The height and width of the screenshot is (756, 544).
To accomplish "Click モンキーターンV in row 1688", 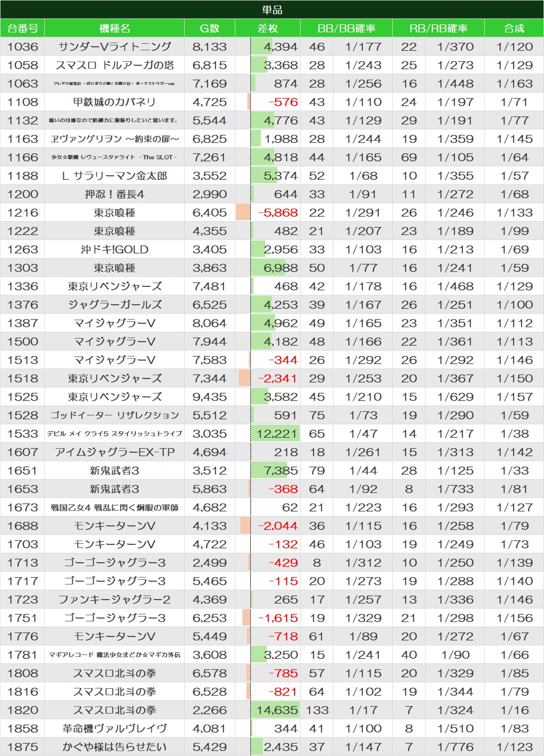I will pyautogui.click(x=114, y=526).
